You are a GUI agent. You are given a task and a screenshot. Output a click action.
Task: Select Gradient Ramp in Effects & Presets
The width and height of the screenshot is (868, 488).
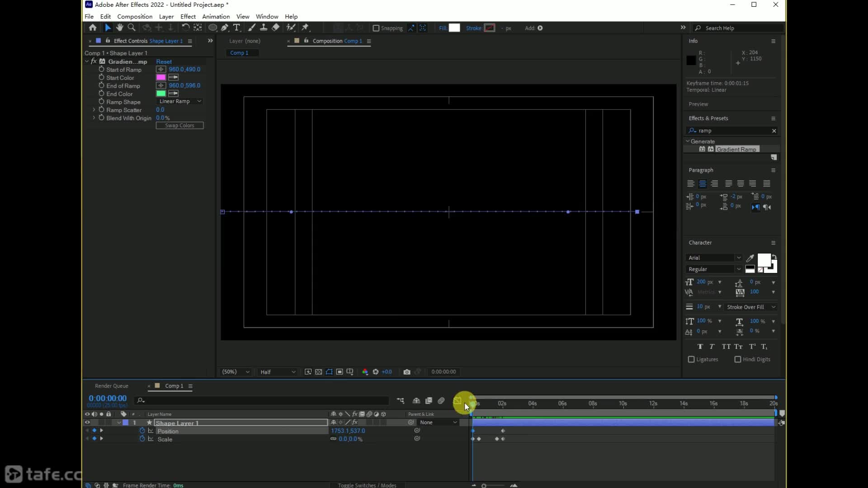[x=736, y=150]
